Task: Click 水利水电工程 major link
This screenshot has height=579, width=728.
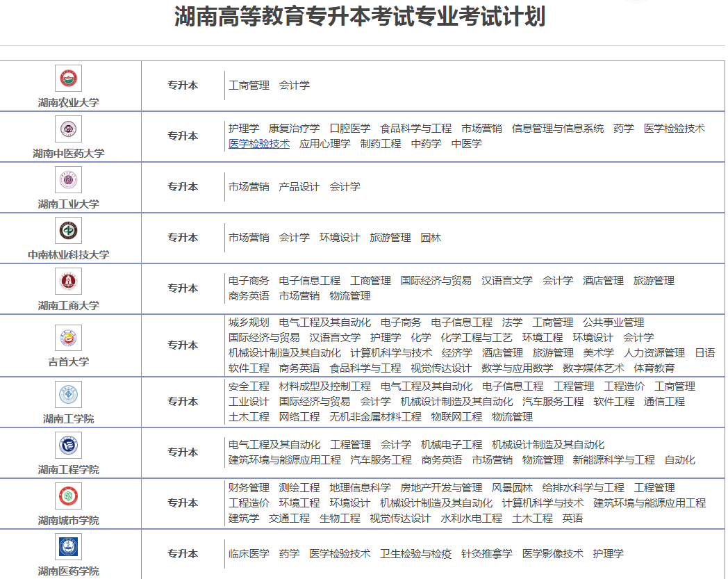Action: pos(471,519)
